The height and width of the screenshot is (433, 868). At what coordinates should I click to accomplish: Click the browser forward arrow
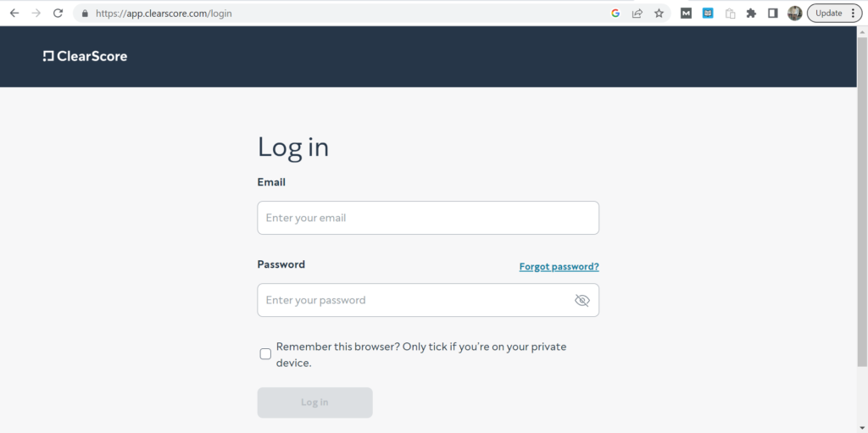(x=36, y=14)
